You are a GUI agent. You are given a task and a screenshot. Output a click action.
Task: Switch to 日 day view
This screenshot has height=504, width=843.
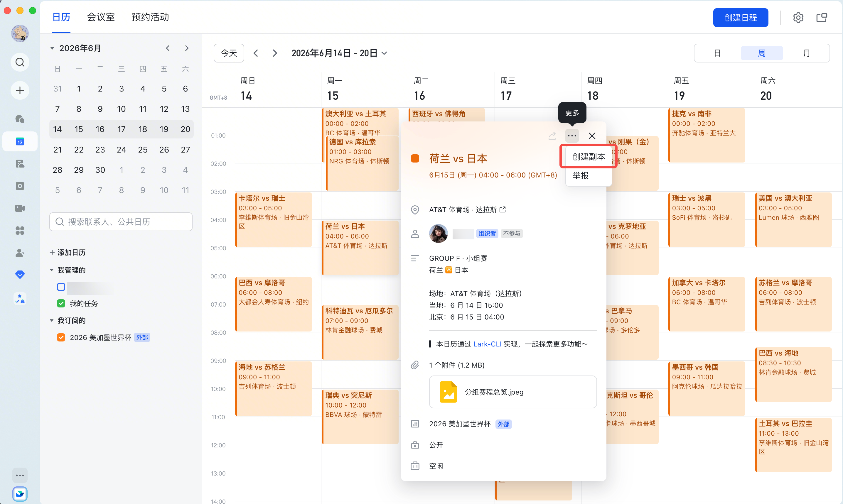[x=717, y=53]
